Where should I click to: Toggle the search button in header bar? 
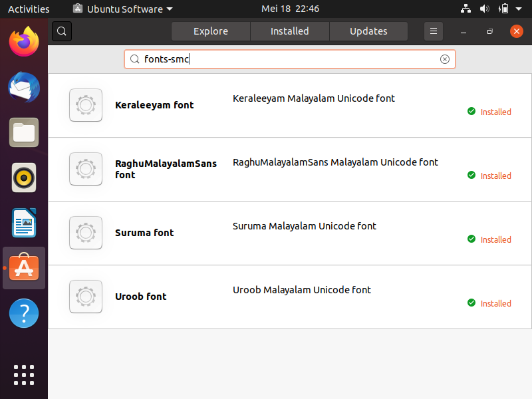tap(62, 31)
